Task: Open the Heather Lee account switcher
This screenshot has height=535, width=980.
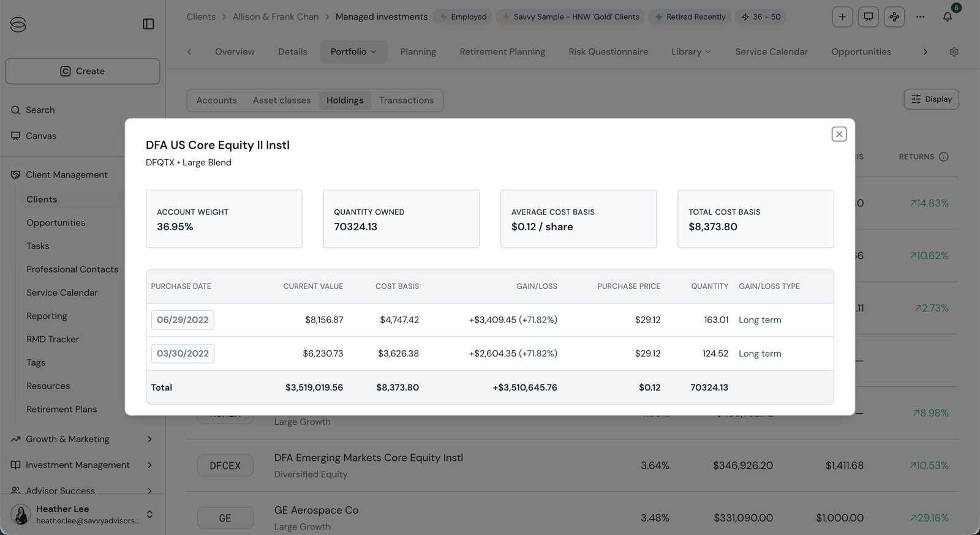Action: 149,514
